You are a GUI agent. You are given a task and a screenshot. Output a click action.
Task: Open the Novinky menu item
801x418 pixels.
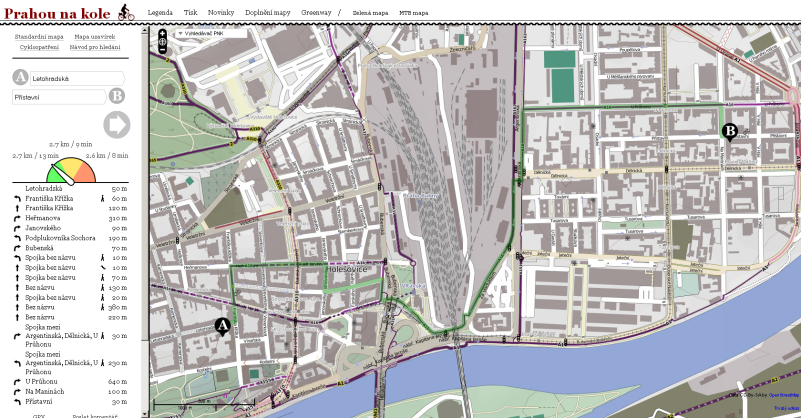tap(221, 12)
